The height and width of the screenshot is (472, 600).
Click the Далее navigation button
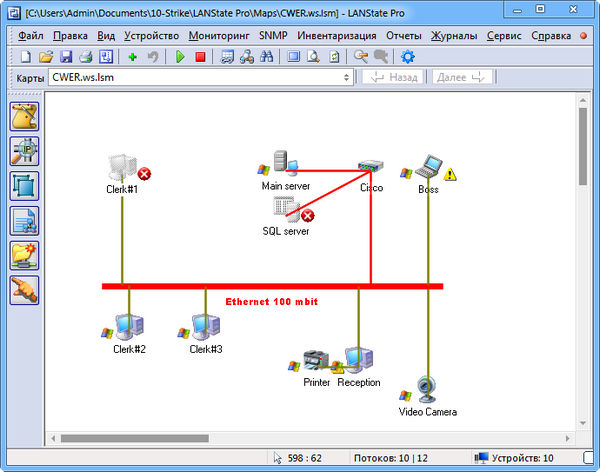[460, 77]
